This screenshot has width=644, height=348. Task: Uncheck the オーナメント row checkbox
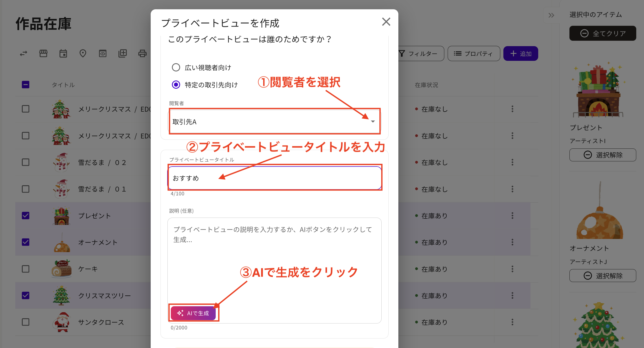tap(26, 242)
